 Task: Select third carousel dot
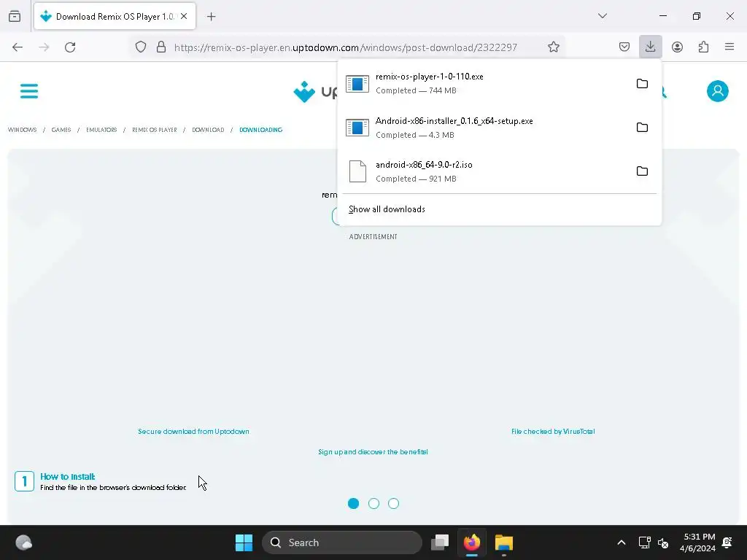393,503
